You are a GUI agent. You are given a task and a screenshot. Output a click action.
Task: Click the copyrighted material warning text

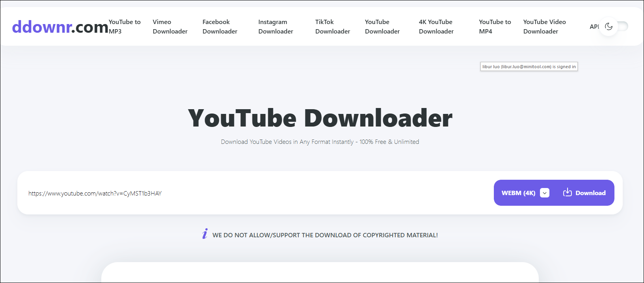point(325,235)
